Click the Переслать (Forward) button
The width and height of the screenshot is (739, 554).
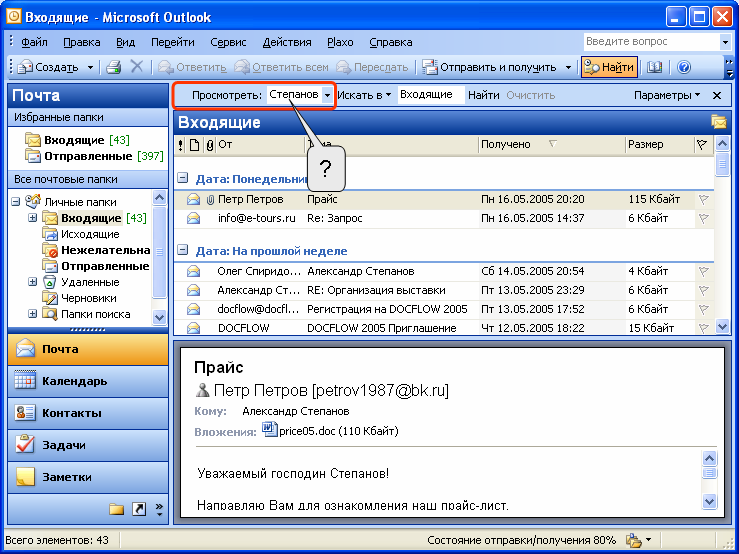coord(372,67)
